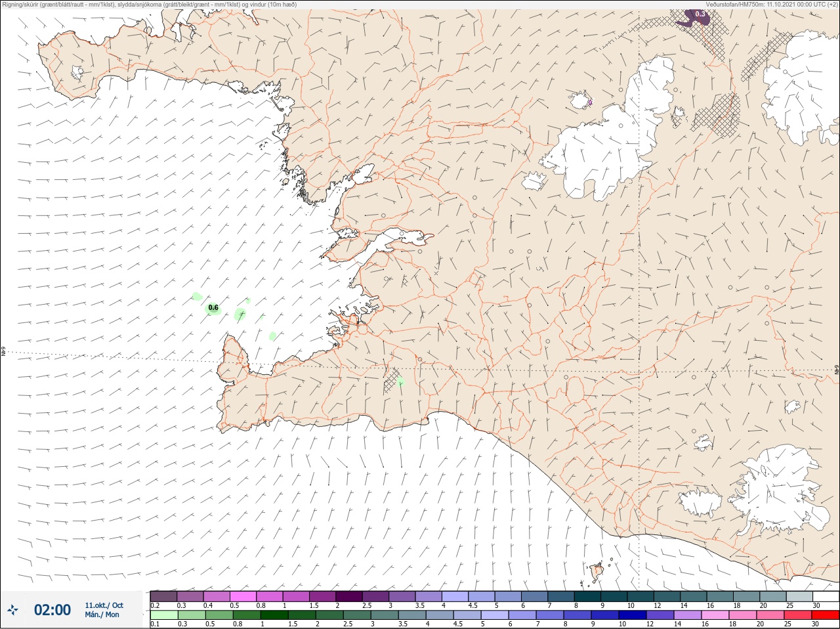The height and width of the screenshot is (629, 840).
Task: Select the pale mint first swatch in lower legend row
Action: click(163, 615)
